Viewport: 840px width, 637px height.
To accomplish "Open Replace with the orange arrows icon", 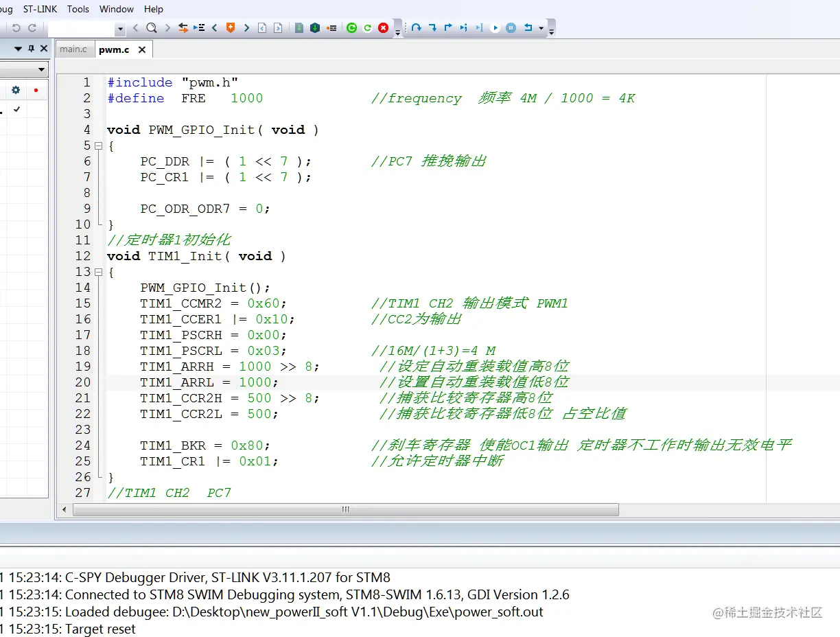I will (x=183, y=28).
